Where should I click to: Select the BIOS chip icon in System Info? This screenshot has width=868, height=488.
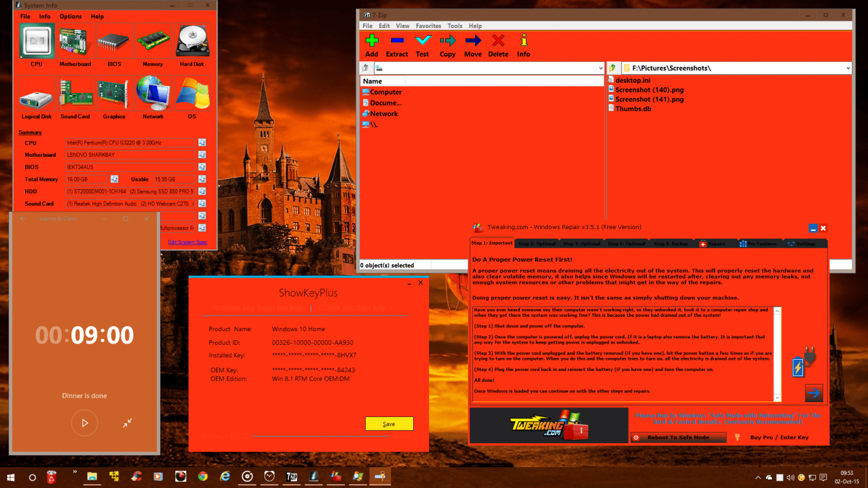(114, 41)
